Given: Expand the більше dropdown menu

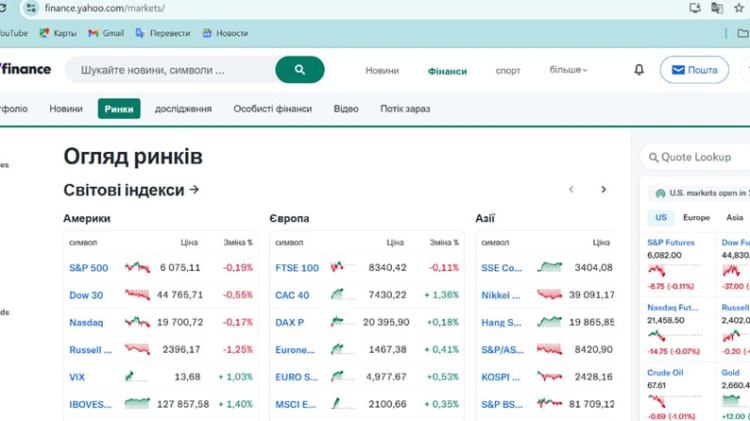Looking at the screenshot, I should click(568, 70).
